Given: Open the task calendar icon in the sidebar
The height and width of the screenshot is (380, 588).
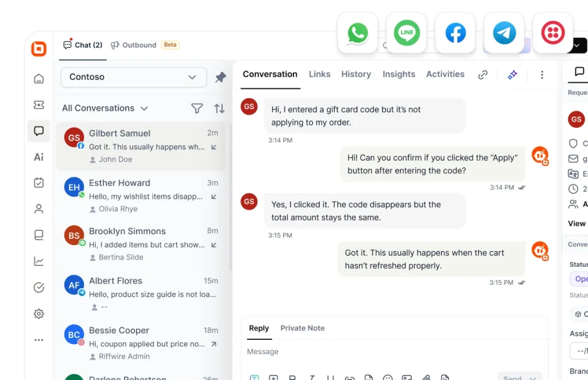Looking at the screenshot, I should tap(38, 183).
